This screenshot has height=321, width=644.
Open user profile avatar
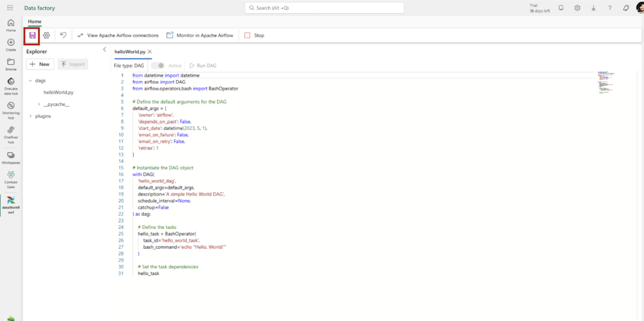coord(640,8)
